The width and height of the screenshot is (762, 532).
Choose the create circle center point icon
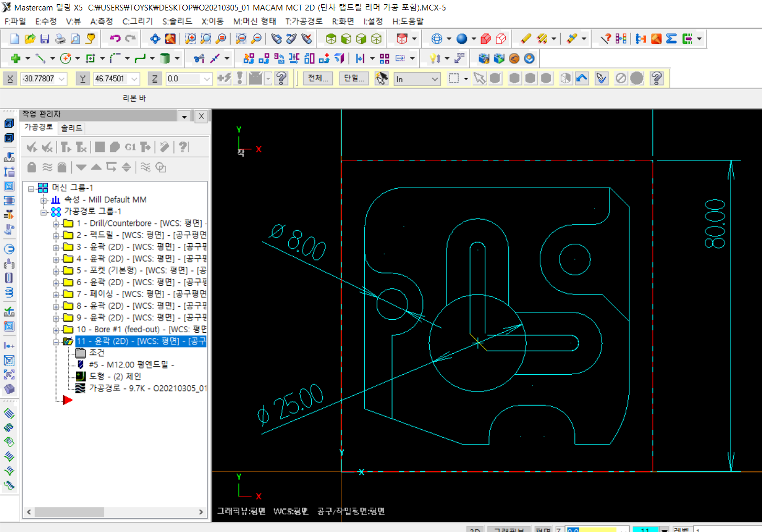pyautogui.click(x=66, y=59)
